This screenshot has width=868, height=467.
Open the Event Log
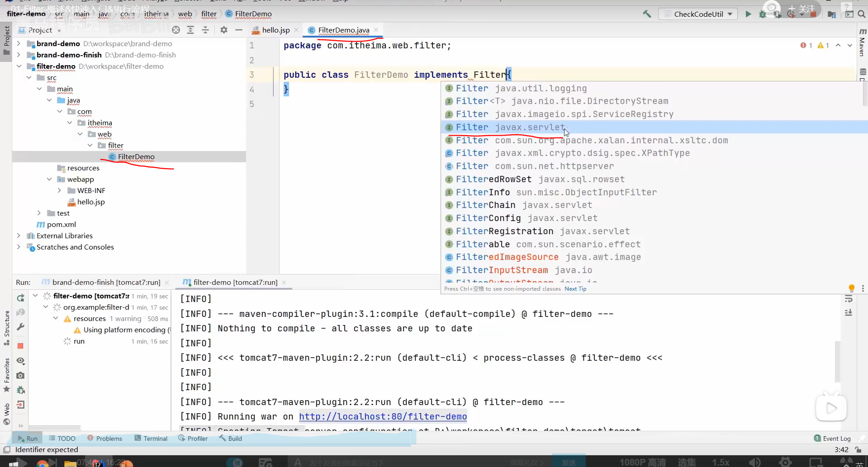tap(832, 439)
